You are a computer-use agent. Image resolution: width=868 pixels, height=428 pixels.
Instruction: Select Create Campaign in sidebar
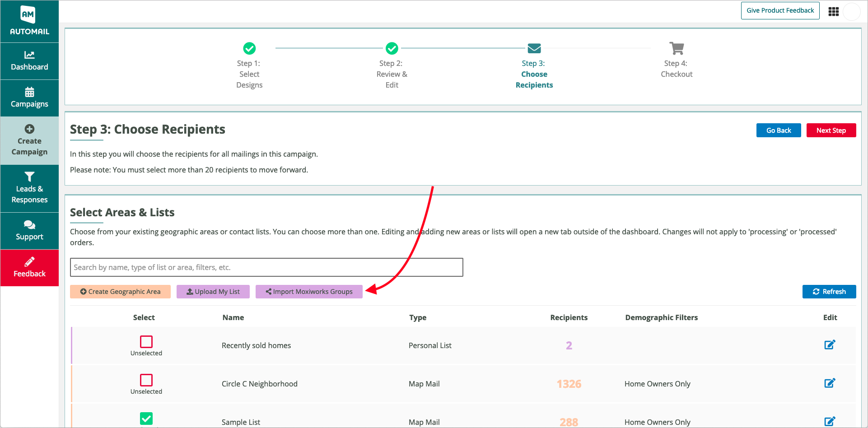(x=29, y=141)
